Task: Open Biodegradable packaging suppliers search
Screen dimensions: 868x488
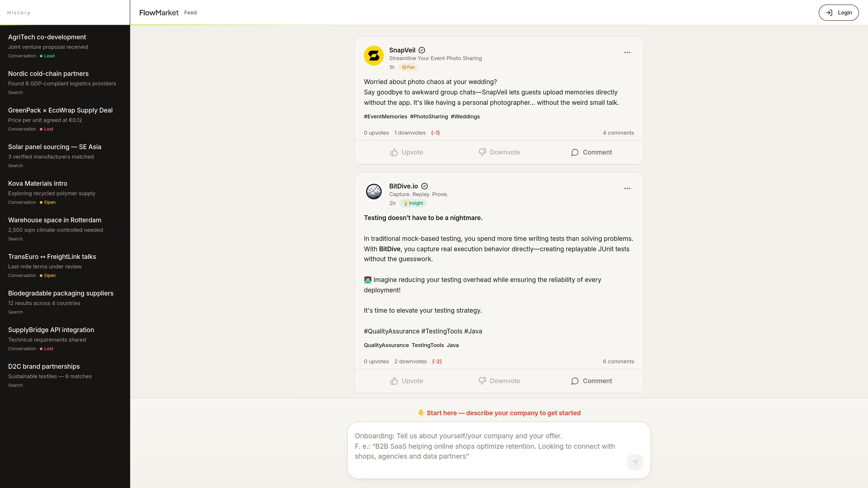Action: point(65,302)
